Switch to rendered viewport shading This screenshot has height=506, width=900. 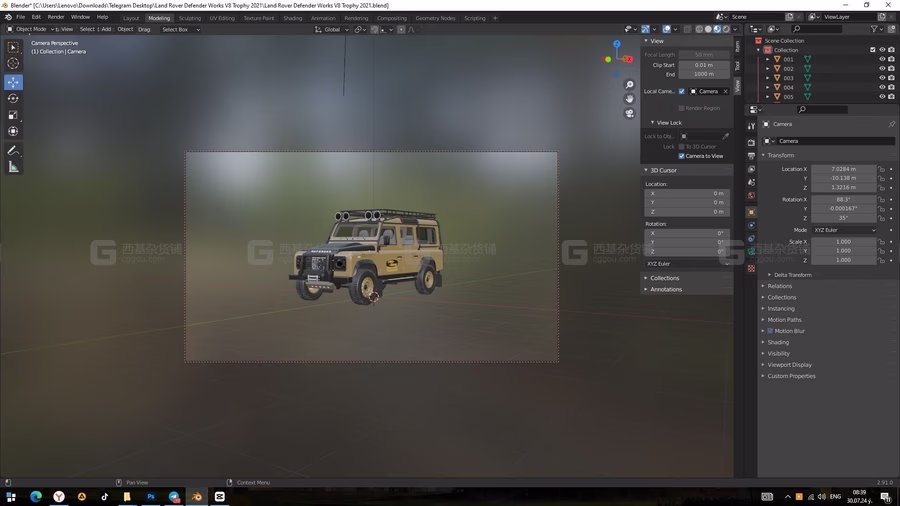pyautogui.click(x=726, y=29)
